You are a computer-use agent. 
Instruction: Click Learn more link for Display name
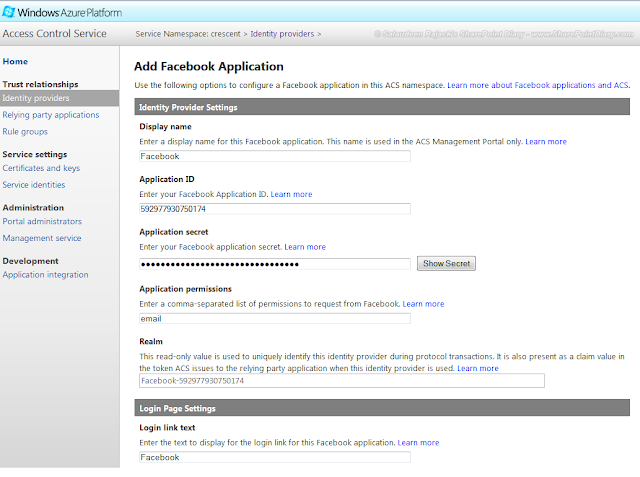[x=546, y=142]
